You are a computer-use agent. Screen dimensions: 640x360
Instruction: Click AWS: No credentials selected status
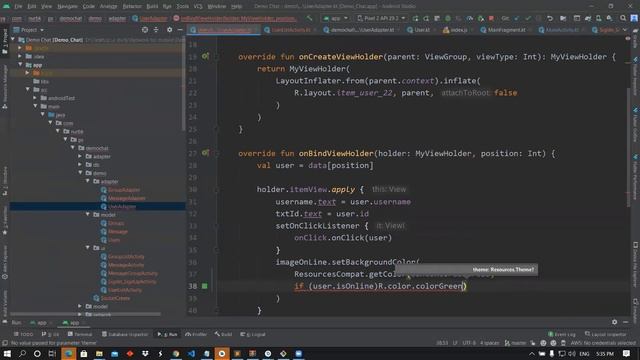click(603, 343)
